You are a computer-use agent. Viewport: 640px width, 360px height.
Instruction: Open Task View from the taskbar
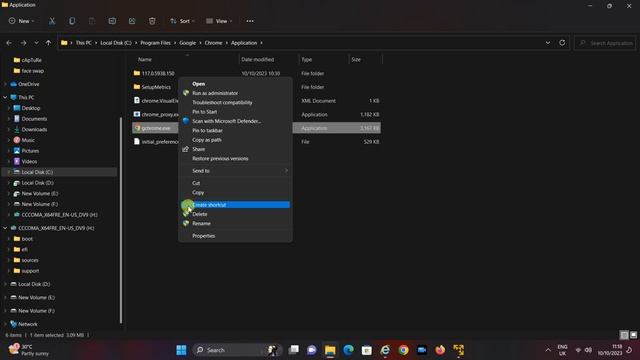coord(293,350)
